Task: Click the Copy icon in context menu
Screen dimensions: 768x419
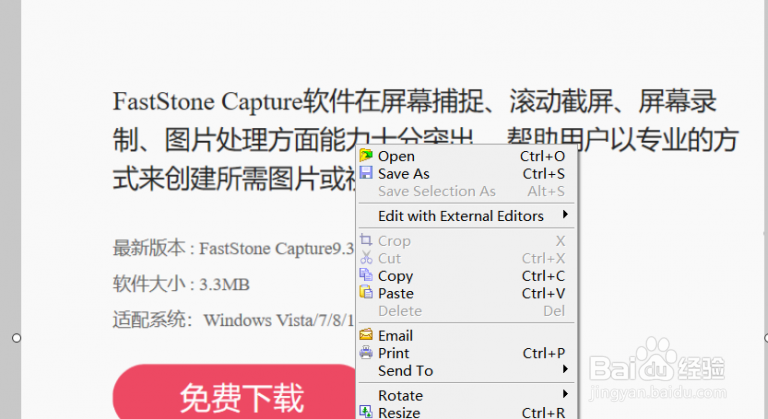Action: point(366,275)
